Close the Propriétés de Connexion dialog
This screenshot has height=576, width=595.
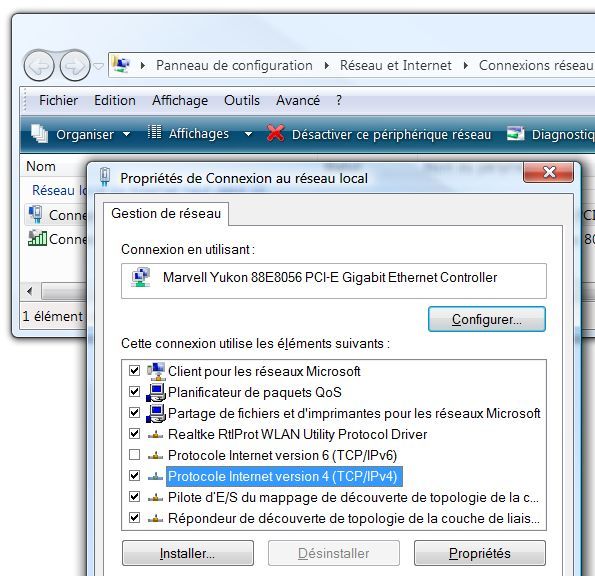coord(548,172)
